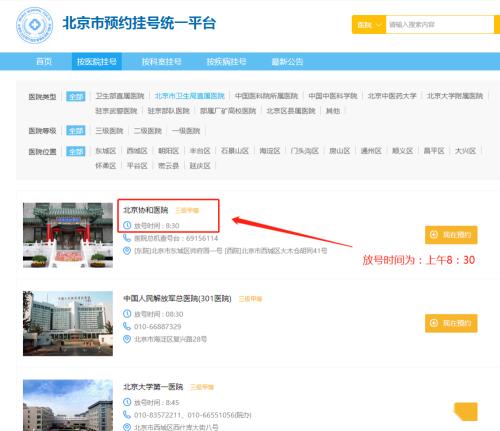The image size is (500, 431).
Task: Filter by 部属厂矿高校医院
Action: coord(228,111)
